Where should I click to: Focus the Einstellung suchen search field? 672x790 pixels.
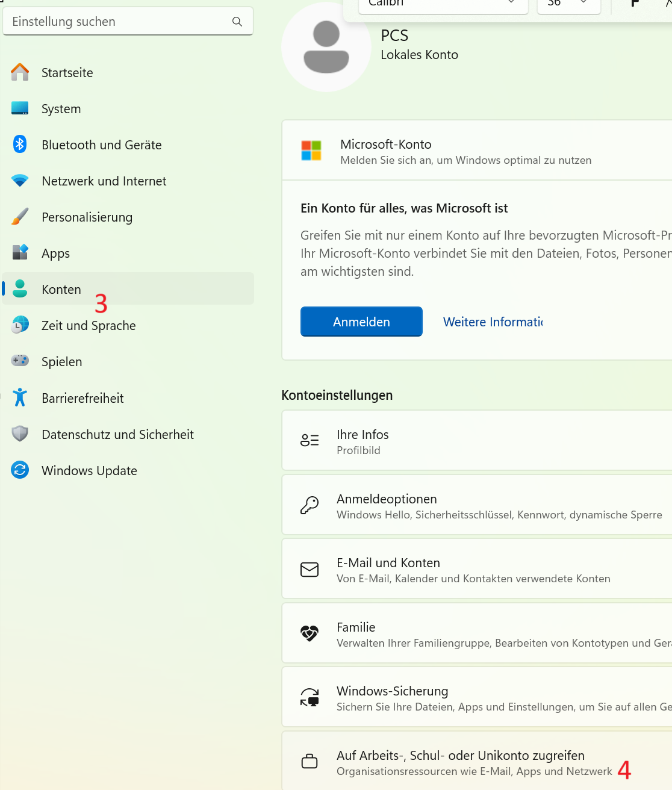(117, 22)
